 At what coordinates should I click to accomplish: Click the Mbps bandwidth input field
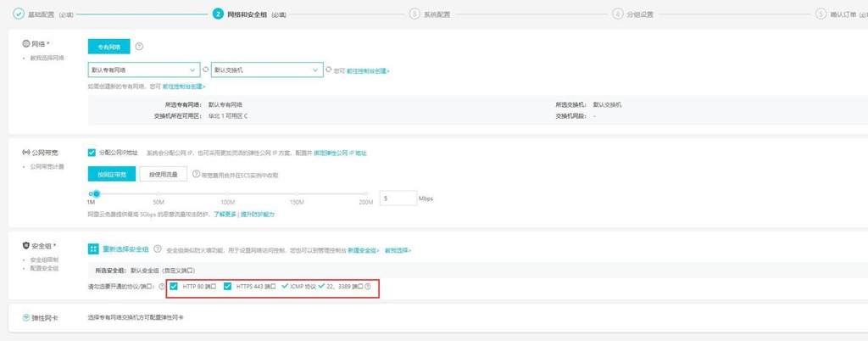(x=397, y=198)
